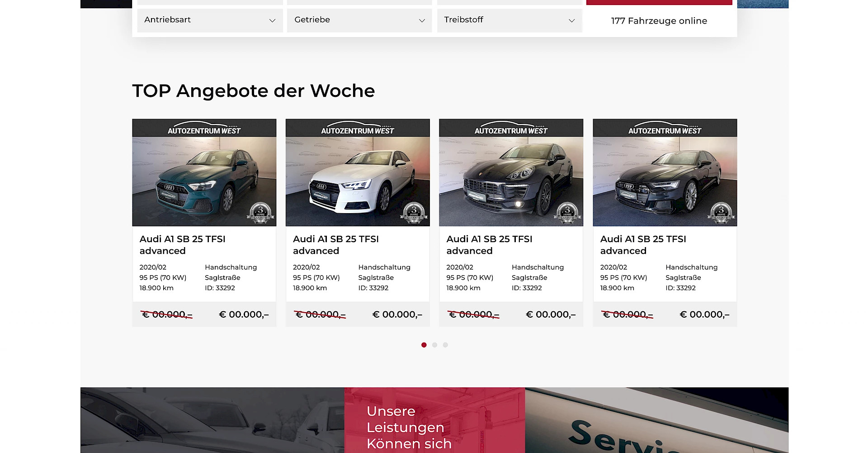Click Autozentrum West logo above Porsche
Screen dimensions: 868x453
coord(511,128)
